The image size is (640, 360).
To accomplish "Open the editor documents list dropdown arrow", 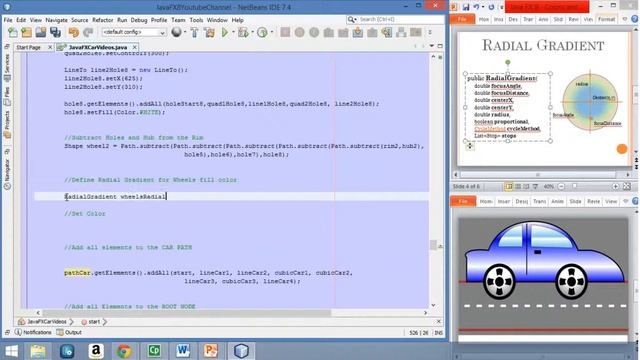I will [431, 46].
